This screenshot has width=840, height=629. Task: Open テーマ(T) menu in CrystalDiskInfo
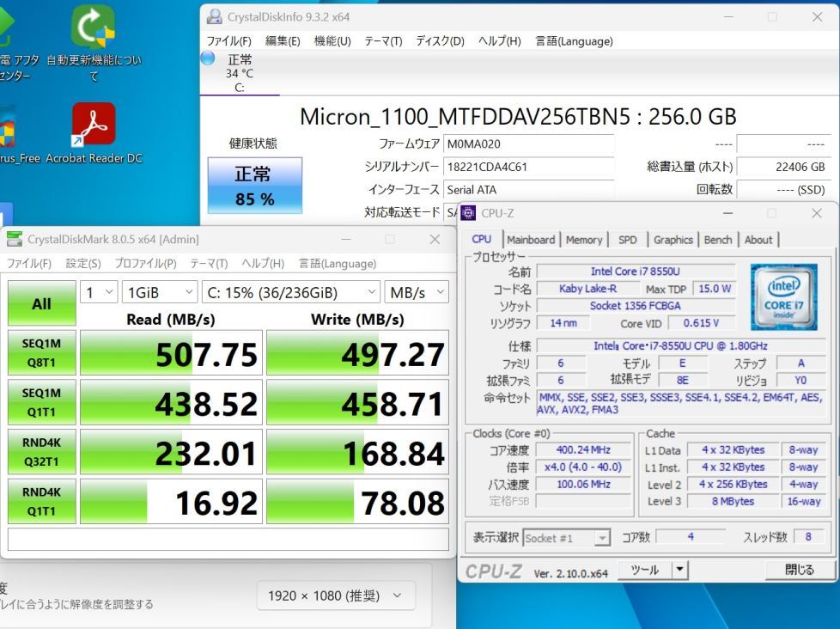click(x=383, y=41)
